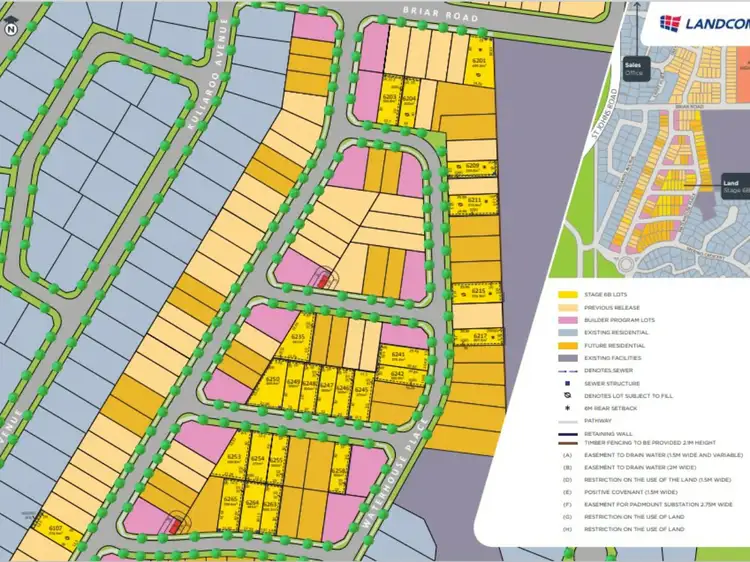Select lot 6107 on the map

click(x=56, y=529)
